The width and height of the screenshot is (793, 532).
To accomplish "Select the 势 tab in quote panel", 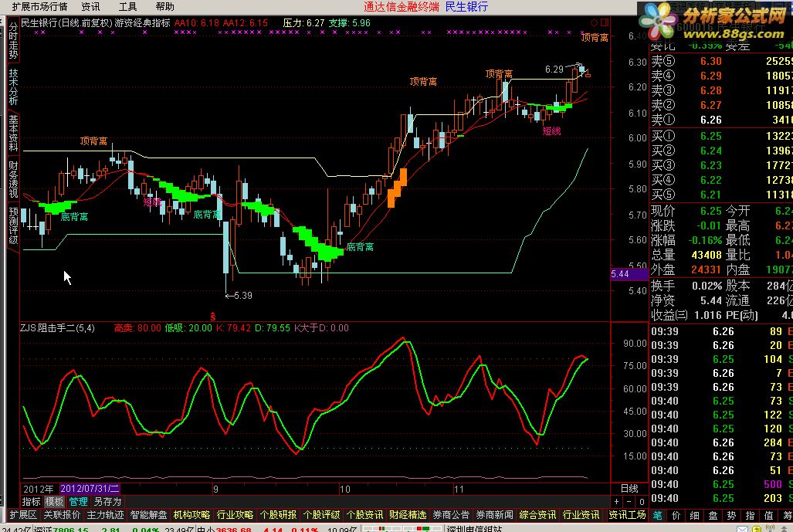I will tap(731, 515).
